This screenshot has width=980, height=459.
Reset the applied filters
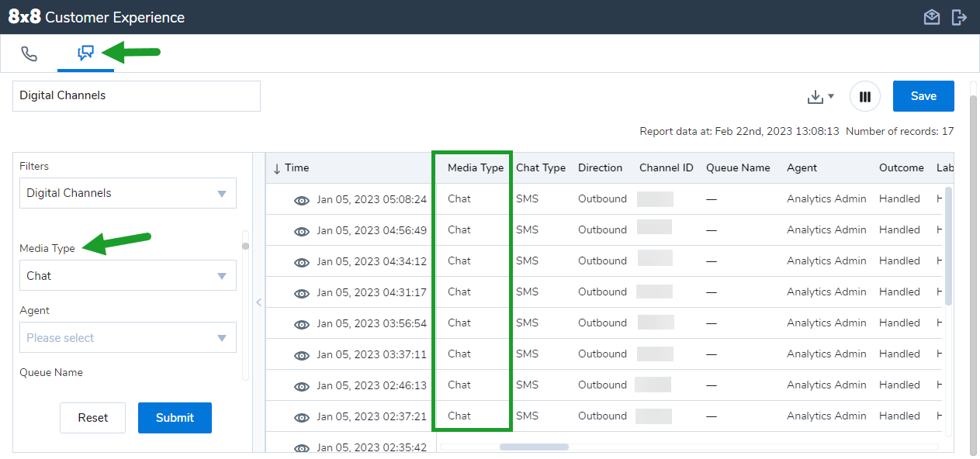92,417
